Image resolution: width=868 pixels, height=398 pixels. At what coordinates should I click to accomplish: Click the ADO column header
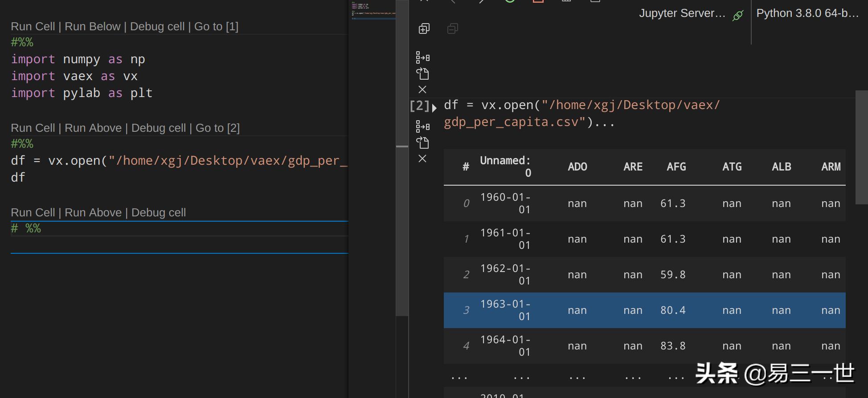pos(577,167)
